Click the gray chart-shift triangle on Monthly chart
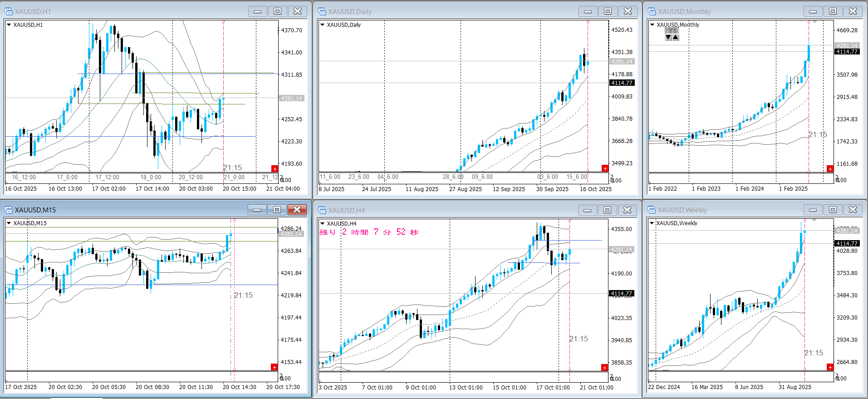The image size is (868, 399). coord(814,22)
